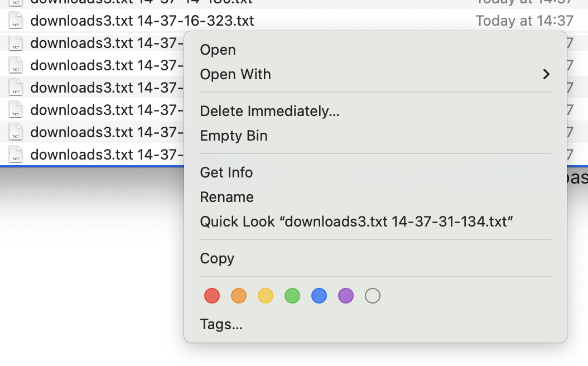Tag the file with yellow
The height and width of the screenshot is (366, 588).
(266, 296)
